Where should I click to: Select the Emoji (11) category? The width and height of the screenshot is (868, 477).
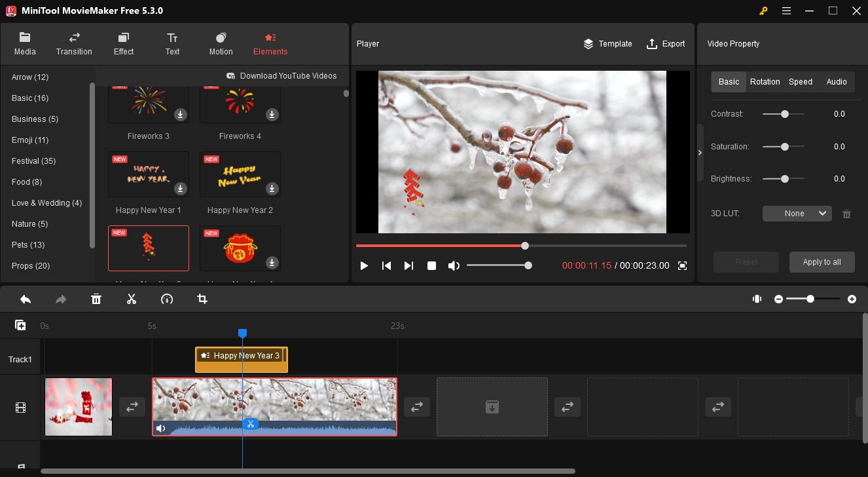coord(30,140)
